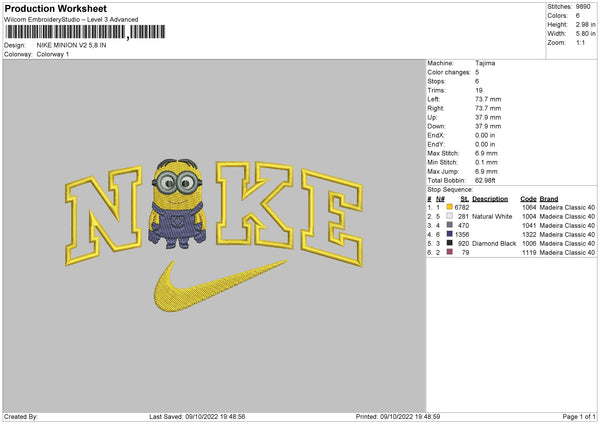The width and height of the screenshot is (600, 424).
Task: Click the barcode under the worksheet title
Action: pyautogui.click(x=85, y=32)
